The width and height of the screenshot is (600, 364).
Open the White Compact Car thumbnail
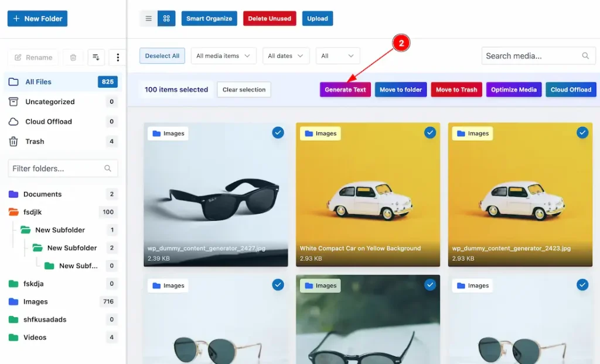(x=368, y=195)
